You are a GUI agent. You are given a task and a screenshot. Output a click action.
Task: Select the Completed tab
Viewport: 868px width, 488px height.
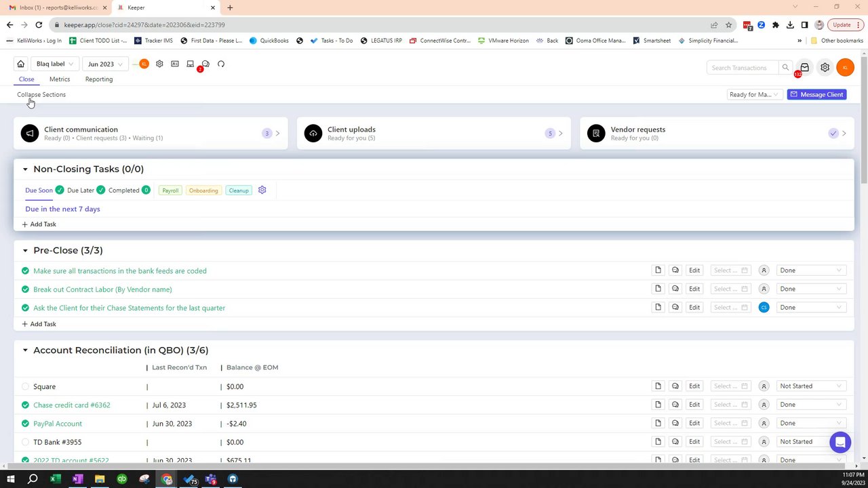[x=124, y=190]
